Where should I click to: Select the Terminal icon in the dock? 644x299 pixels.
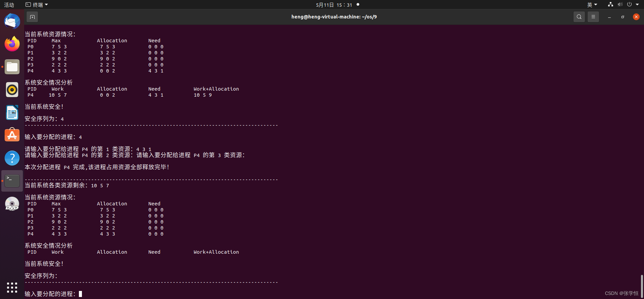(12, 181)
